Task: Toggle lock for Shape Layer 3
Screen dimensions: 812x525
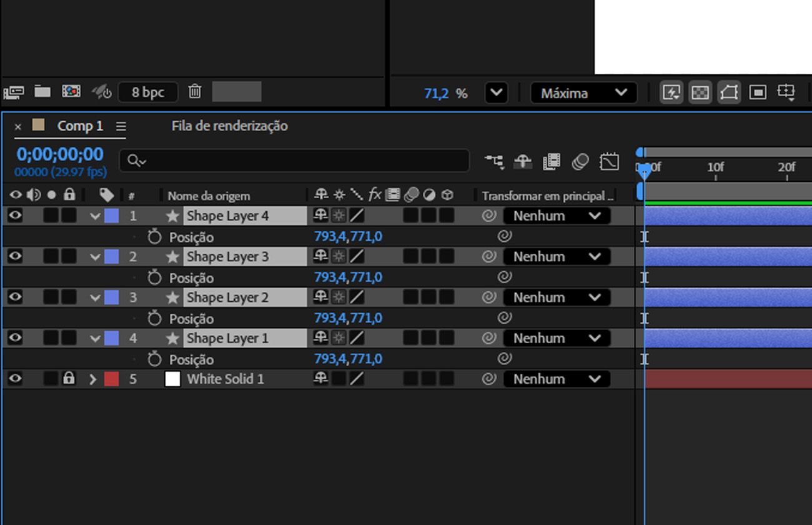Action: [x=69, y=257]
